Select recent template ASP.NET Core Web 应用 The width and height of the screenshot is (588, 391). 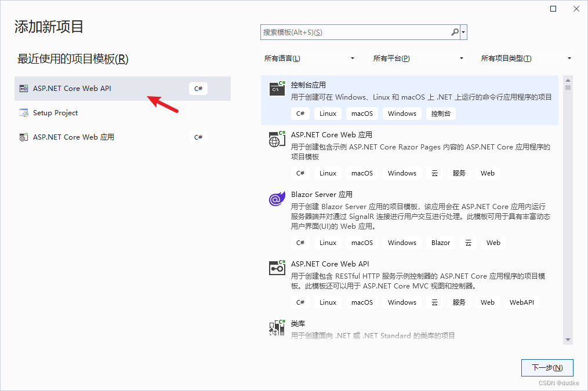pyautogui.click(x=122, y=137)
